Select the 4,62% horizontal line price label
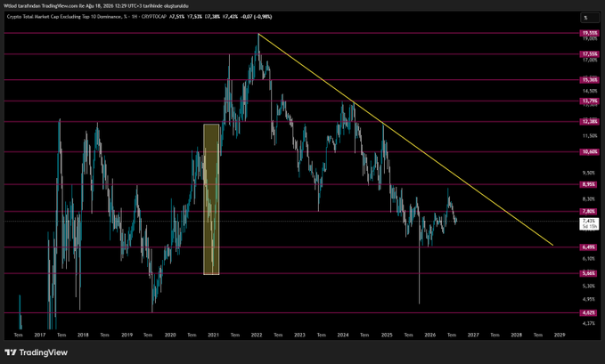The image size is (605, 364). (x=590, y=312)
